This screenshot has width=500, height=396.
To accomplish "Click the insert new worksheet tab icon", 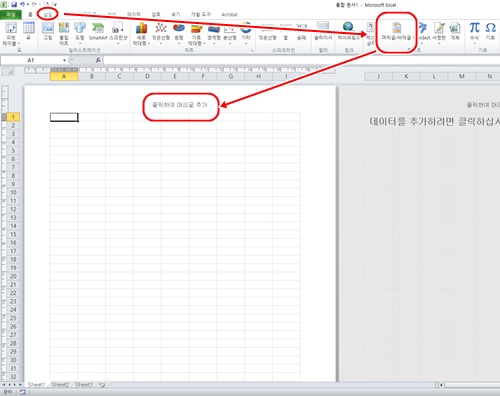I will point(102,385).
